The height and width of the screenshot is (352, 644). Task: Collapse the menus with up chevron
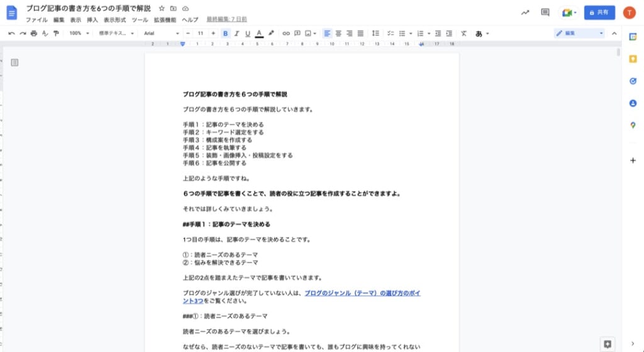pyautogui.click(x=614, y=34)
